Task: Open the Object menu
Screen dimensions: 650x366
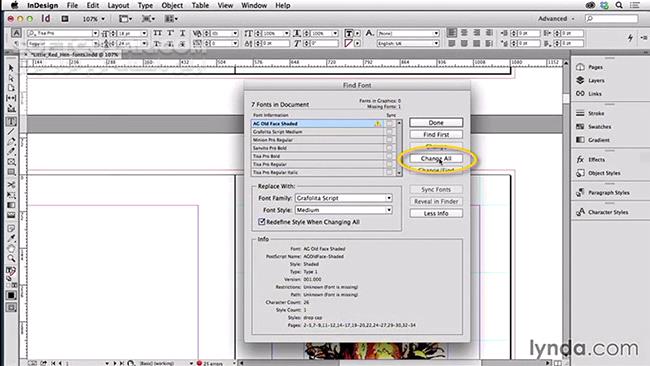Action: point(172,5)
